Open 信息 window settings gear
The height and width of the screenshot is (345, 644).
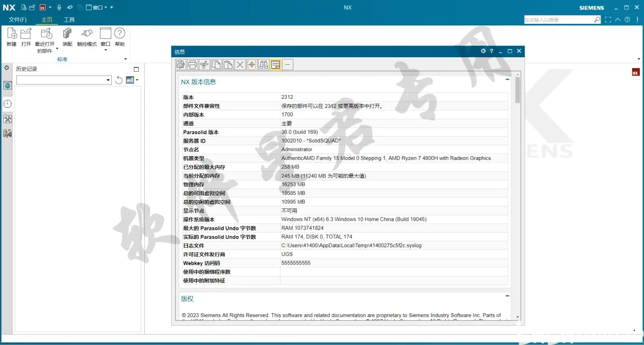coord(483,51)
